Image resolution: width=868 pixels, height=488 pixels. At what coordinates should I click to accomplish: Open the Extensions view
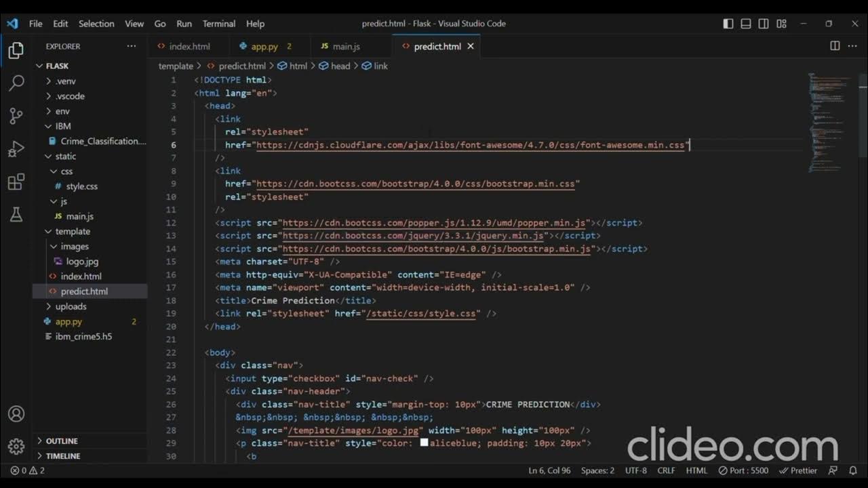click(16, 182)
